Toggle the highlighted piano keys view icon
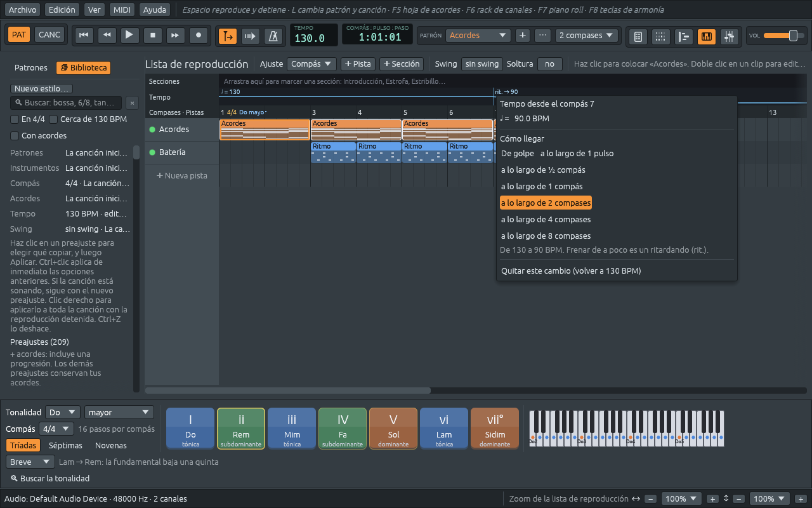812x508 pixels. click(706, 37)
